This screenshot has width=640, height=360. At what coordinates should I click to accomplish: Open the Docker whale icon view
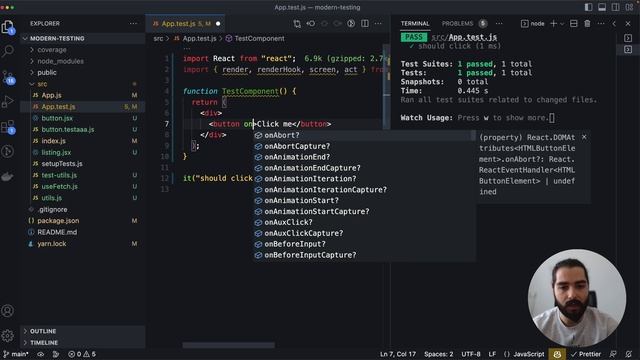point(8,177)
